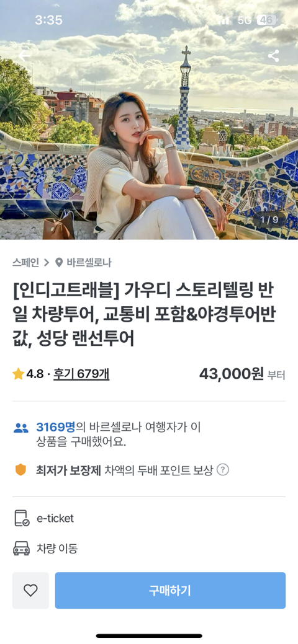Select the 스페인 breadcrumb
Screen dimensions: 298x644
(x=25, y=262)
